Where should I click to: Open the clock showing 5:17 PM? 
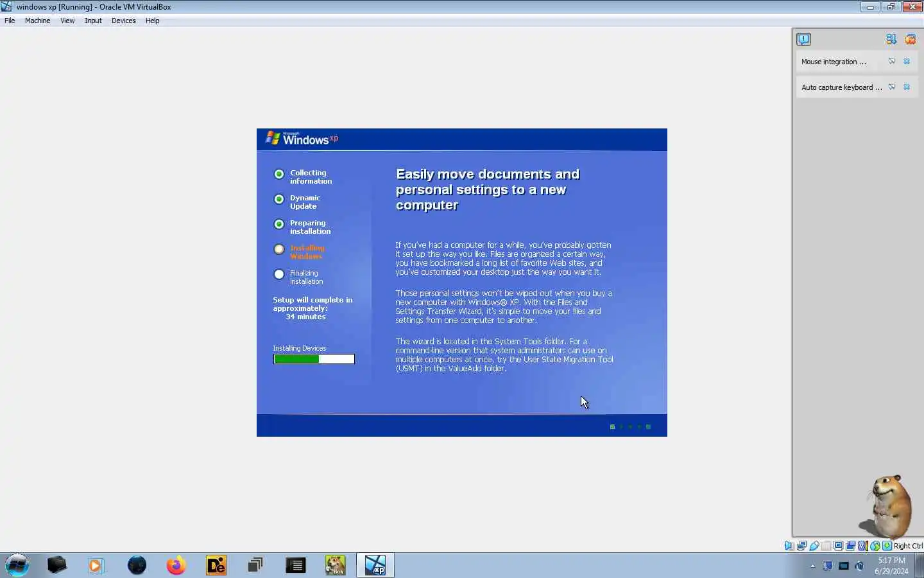pos(891,566)
